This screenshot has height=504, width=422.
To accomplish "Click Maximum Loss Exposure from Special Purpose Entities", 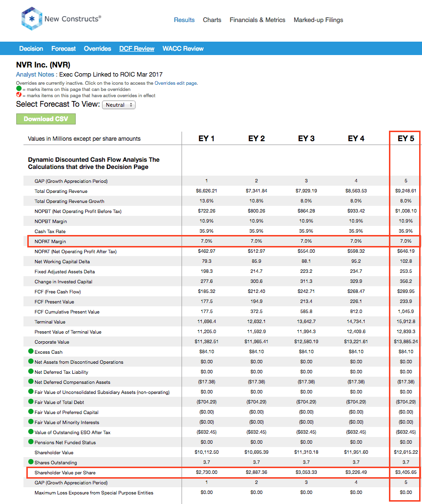I will click(x=94, y=493).
